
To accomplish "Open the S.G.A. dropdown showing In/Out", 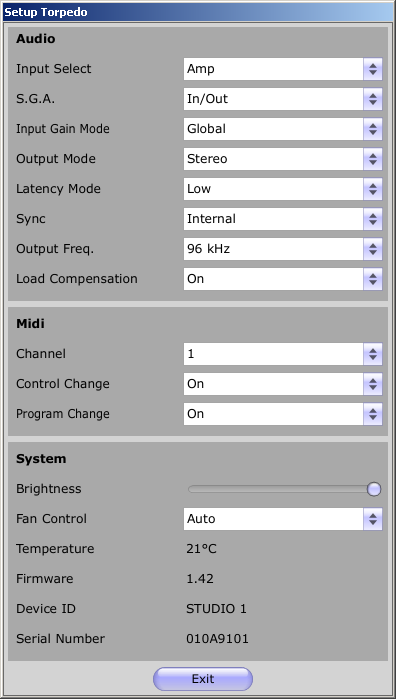I will coord(283,99).
